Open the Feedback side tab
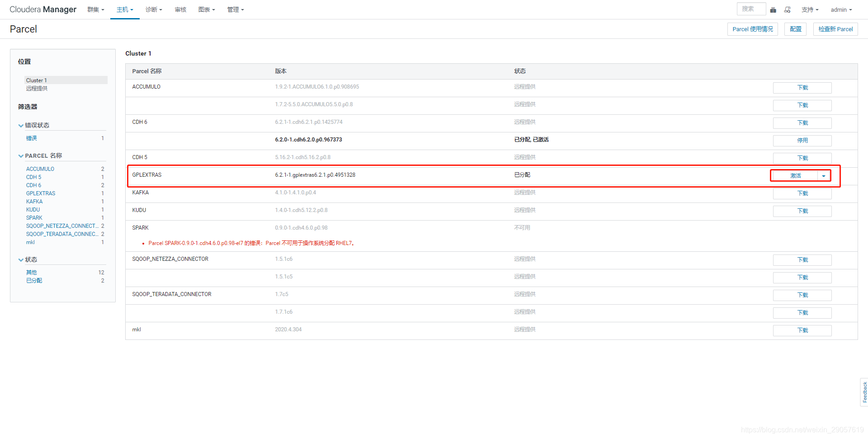 coord(864,392)
